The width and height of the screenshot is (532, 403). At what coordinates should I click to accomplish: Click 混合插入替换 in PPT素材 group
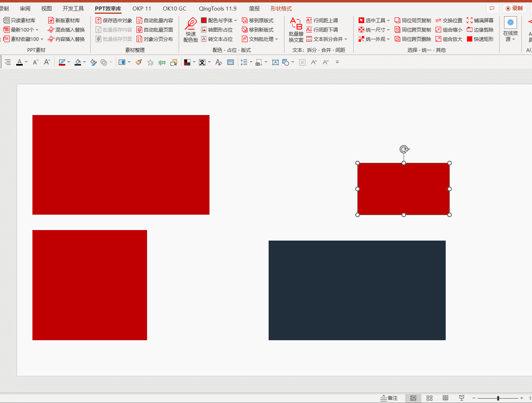point(66,30)
